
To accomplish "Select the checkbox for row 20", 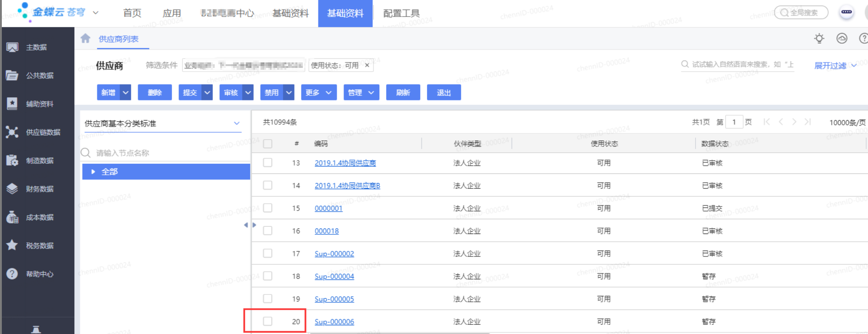I will click(x=268, y=321).
